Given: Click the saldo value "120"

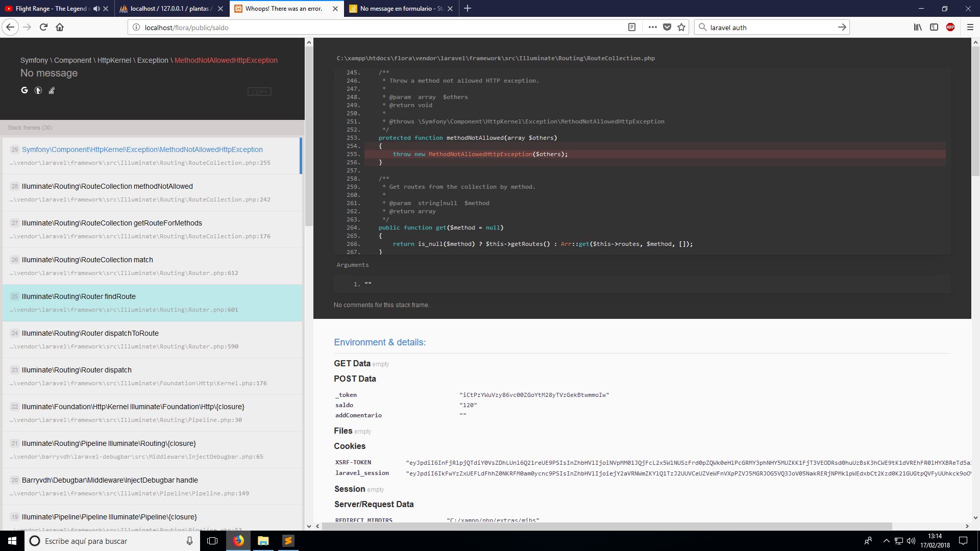Looking at the screenshot, I should point(468,405).
